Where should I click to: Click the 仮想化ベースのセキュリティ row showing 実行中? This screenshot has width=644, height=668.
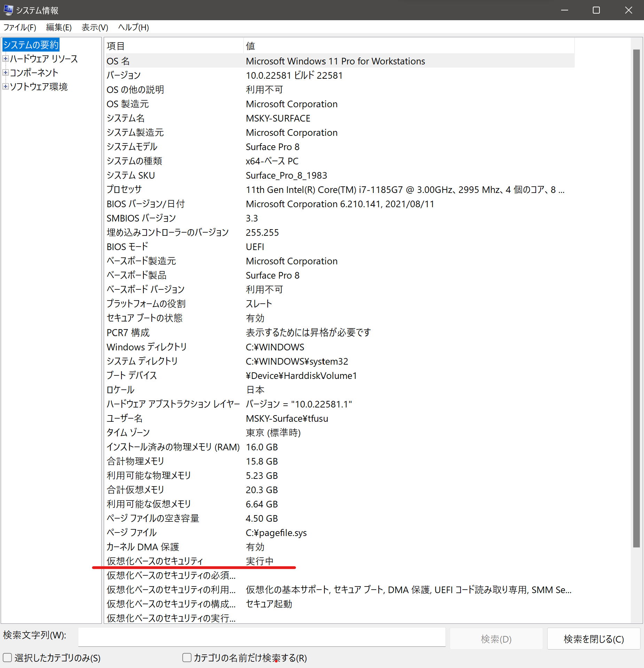coord(339,561)
